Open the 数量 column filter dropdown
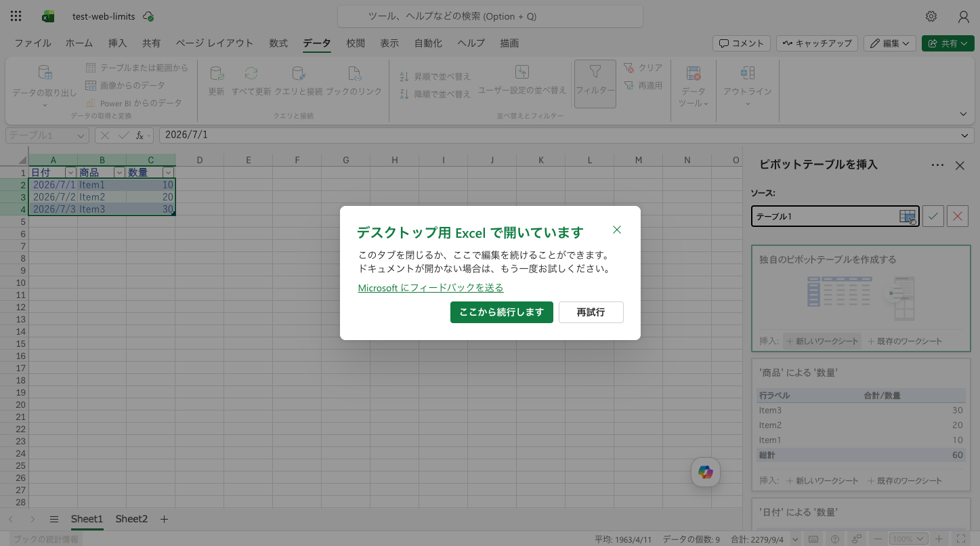980x546 pixels. 167,173
